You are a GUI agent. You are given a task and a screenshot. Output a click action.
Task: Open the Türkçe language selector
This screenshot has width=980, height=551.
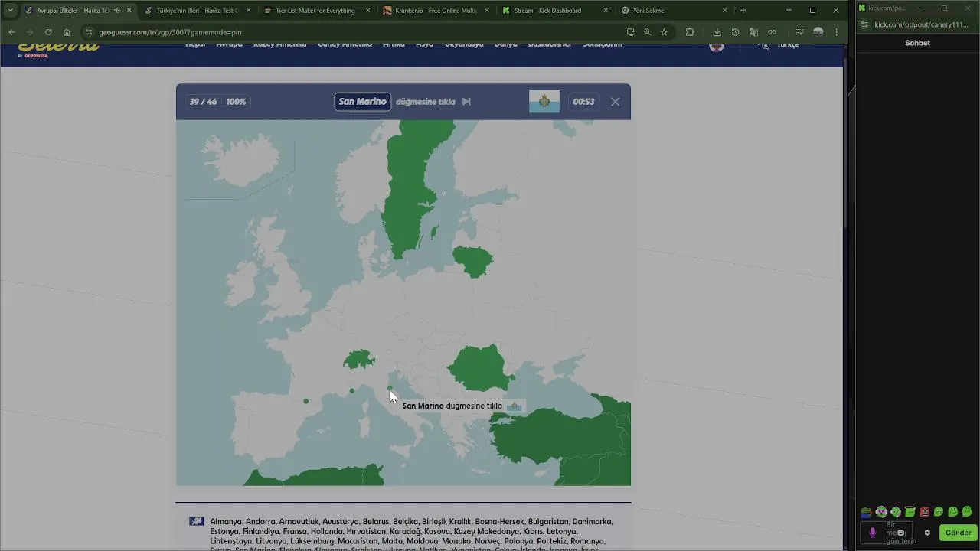click(x=781, y=45)
